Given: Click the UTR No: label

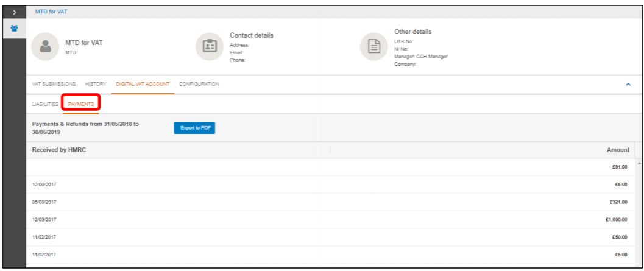Looking at the screenshot, I should [x=404, y=41].
